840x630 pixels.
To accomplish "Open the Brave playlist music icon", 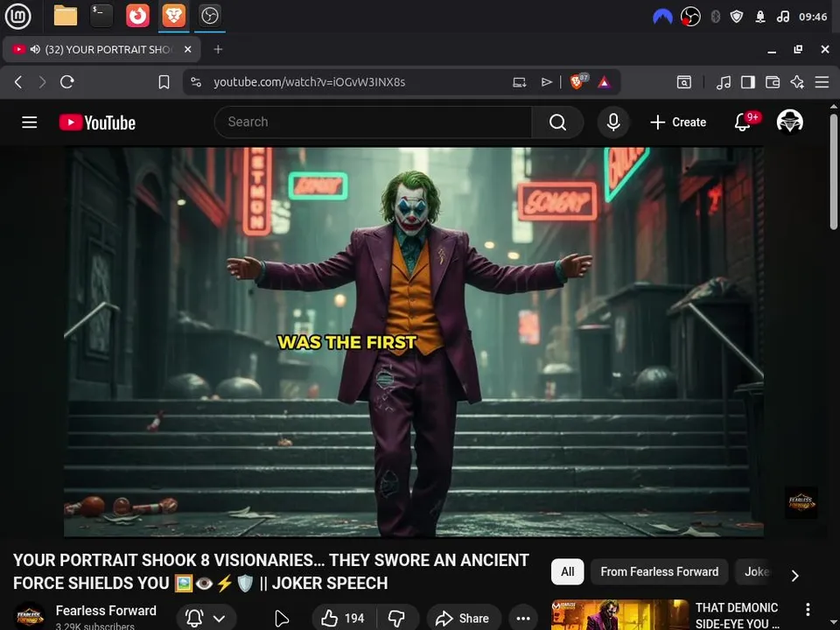I will [724, 82].
